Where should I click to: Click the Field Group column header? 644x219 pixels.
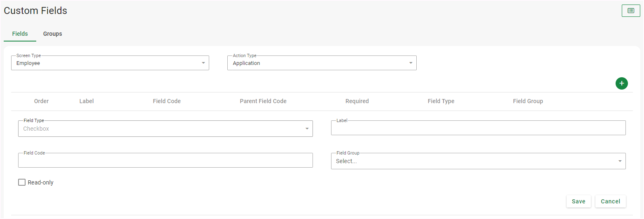click(527, 101)
